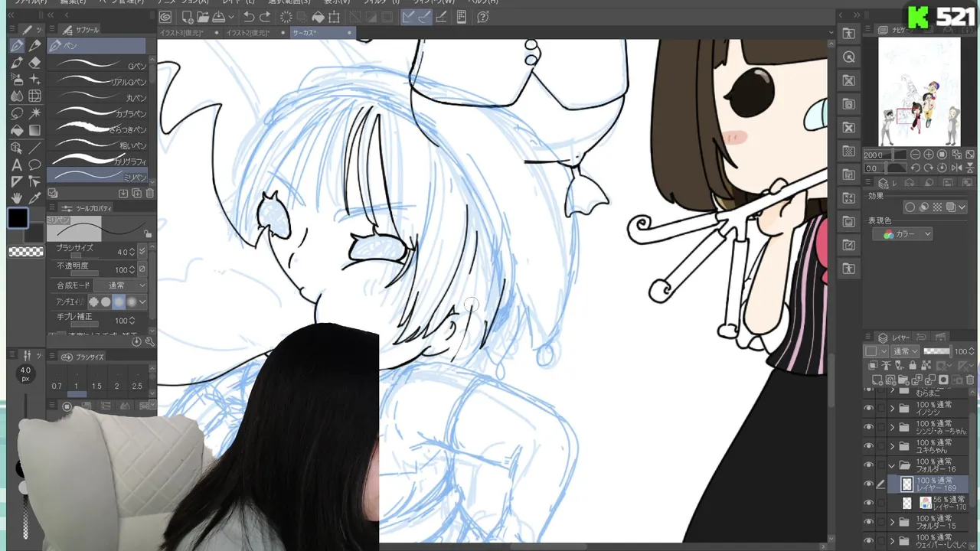Open the layer blend mode 通常 dropdown

pyautogui.click(x=905, y=351)
